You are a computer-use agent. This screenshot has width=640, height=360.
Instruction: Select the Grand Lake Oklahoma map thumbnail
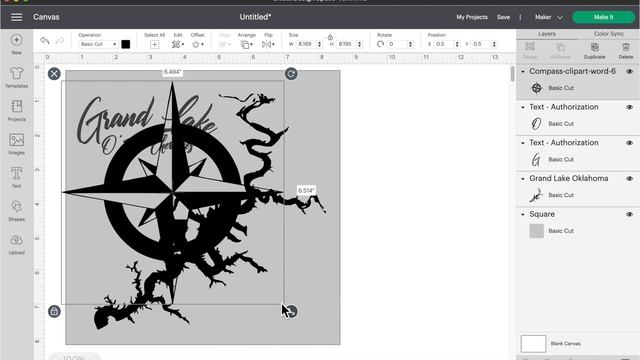tap(536, 196)
